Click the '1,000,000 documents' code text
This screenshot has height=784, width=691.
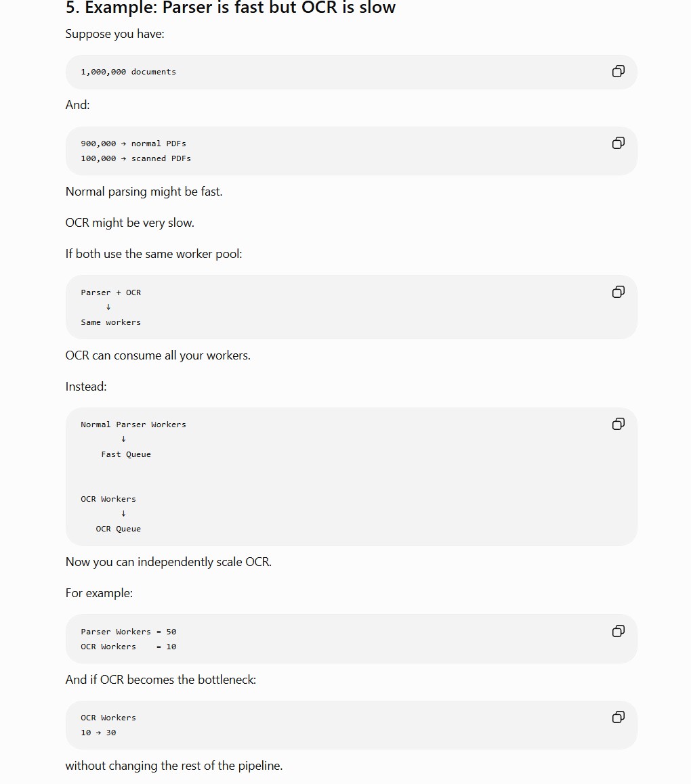129,72
